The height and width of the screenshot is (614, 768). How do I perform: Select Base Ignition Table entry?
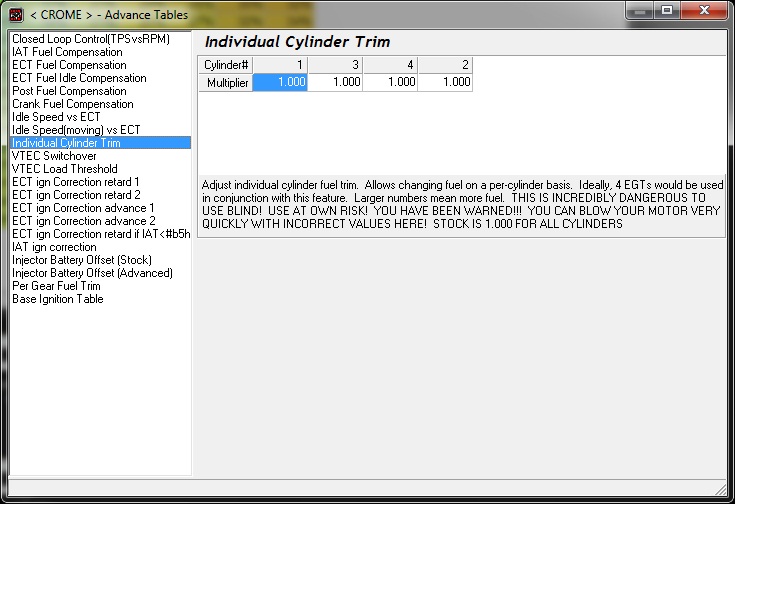pyautogui.click(x=58, y=299)
